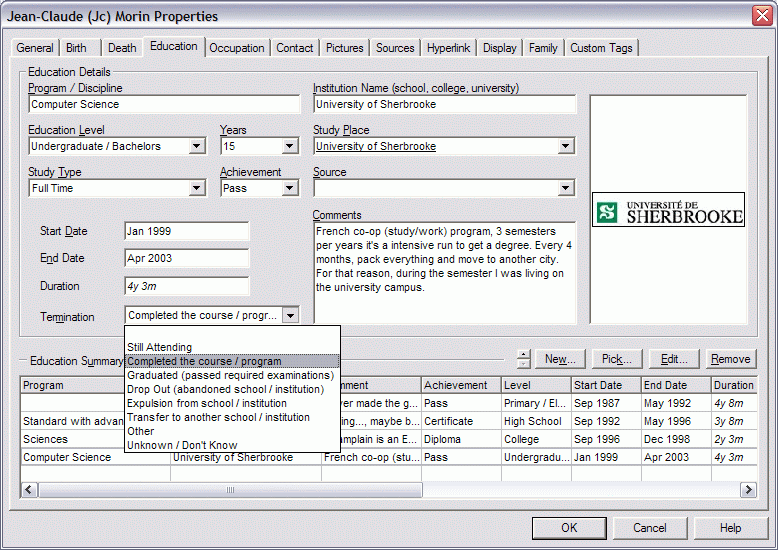Go to the Custom Tags tab
778x550 pixels.
601,48
